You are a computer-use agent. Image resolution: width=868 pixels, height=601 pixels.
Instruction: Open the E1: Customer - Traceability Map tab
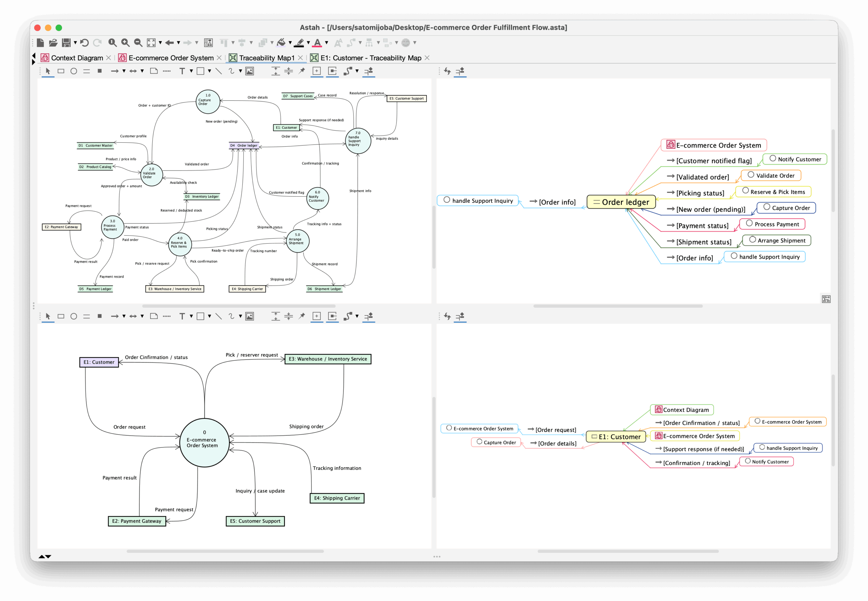[x=371, y=58]
